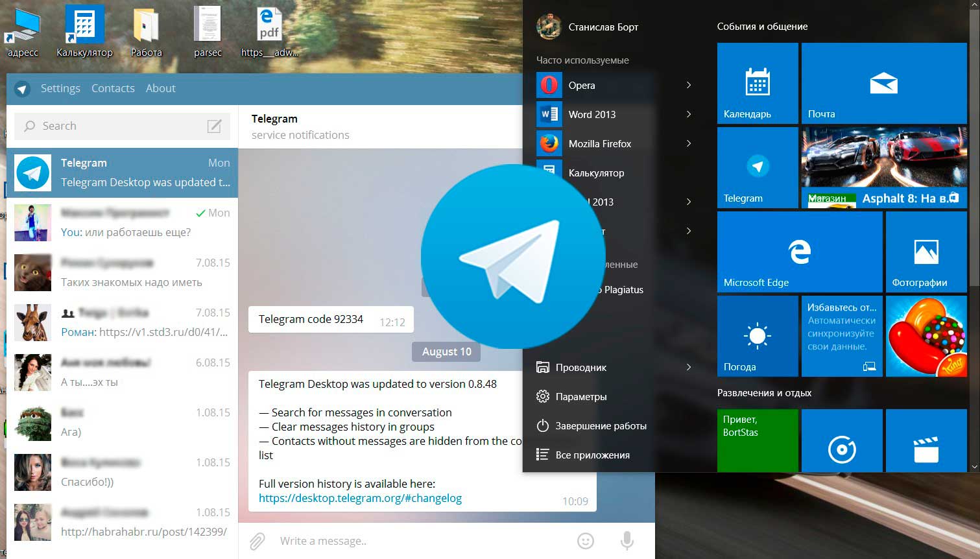Image resolution: width=980 pixels, height=559 pixels.
Task: Click the Станислав Борт user account
Action: tap(588, 27)
